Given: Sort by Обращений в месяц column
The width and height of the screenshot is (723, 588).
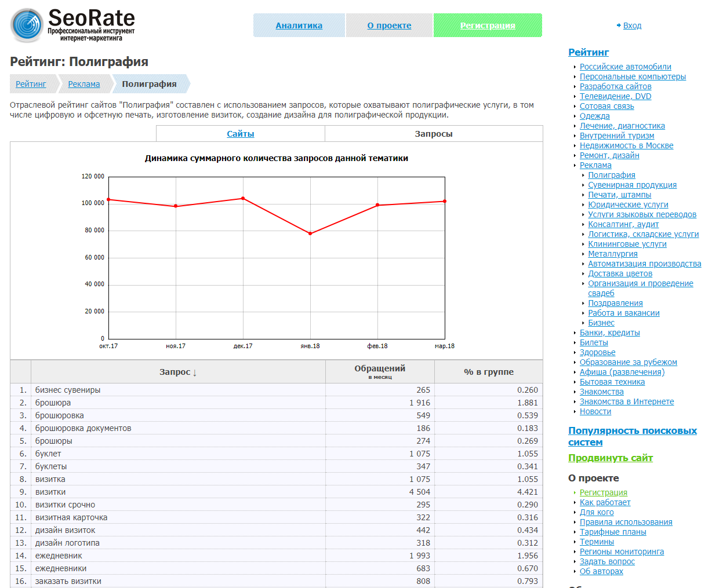Looking at the screenshot, I should [380, 371].
